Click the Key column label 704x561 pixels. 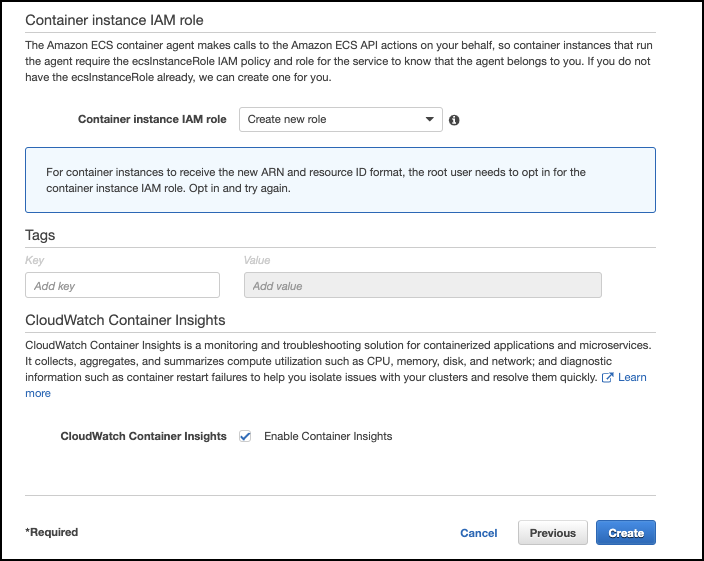coord(35,260)
